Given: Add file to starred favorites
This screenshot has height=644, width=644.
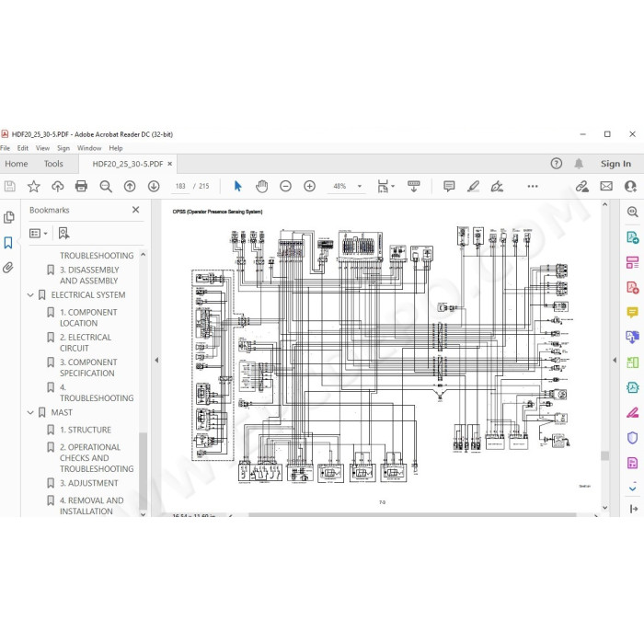Looking at the screenshot, I should point(34,187).
